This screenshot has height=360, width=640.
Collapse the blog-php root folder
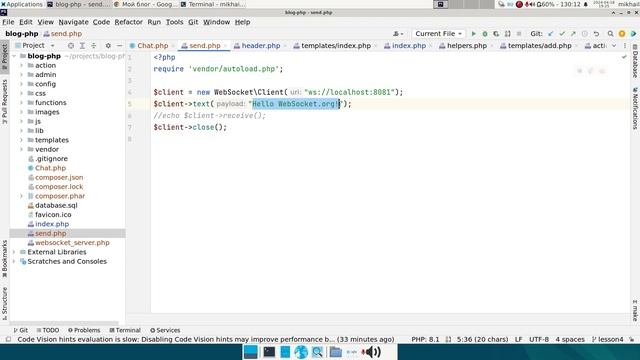[14, 56]
